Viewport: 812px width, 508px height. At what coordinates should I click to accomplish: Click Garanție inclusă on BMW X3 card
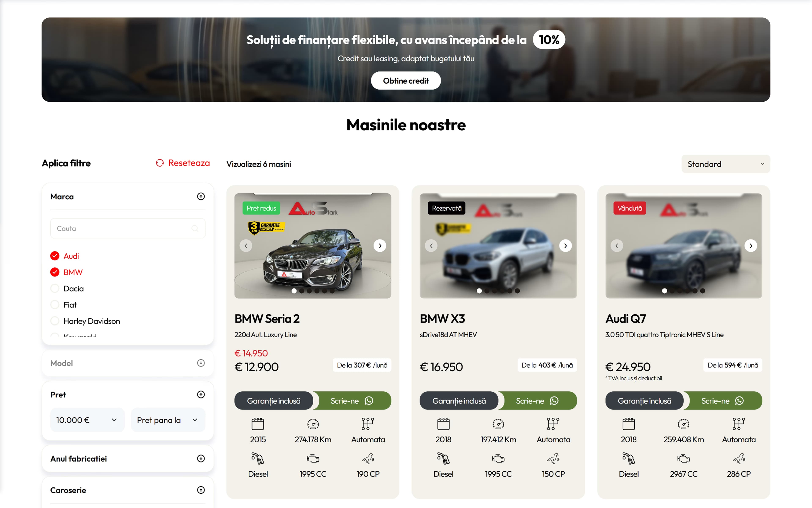pyautogui.click(x=459, y=400)
